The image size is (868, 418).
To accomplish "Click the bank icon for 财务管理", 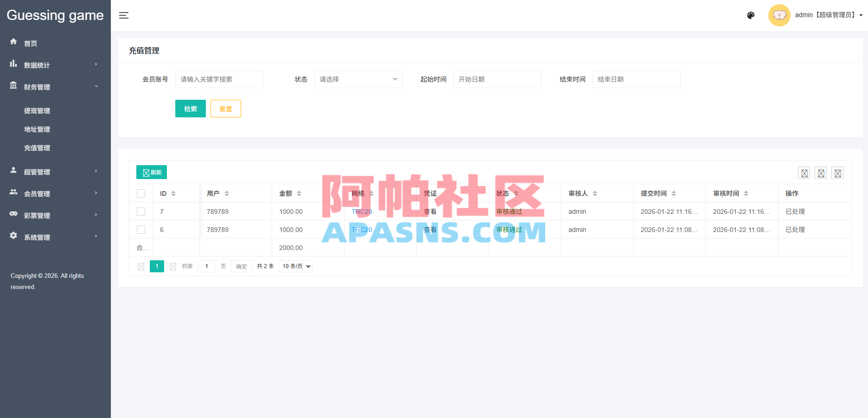I will coord(13,85).
